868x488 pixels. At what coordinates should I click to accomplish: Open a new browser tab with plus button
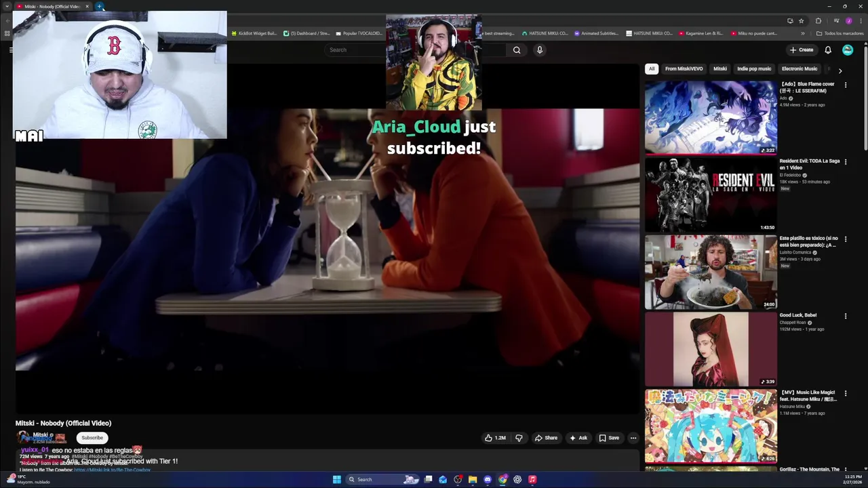100,6
